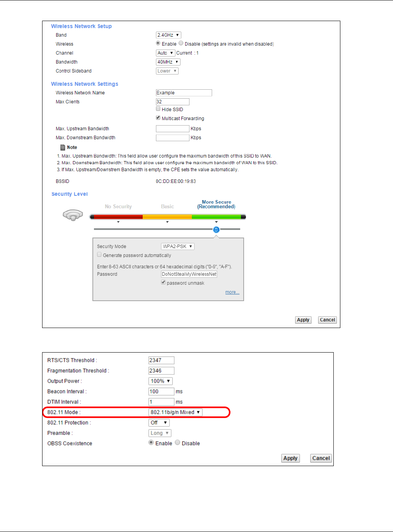
Task: Click the Note document icon
Action: coord(63,147)
